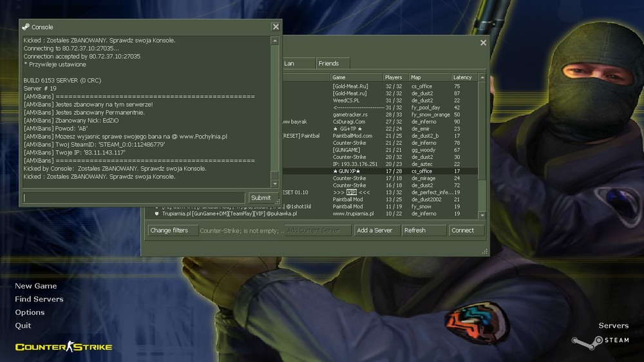Viewport: 644px width, 362px height.
Task: Click the Counter-Strike logo at bottom left
Action: [x=64, y=347]
